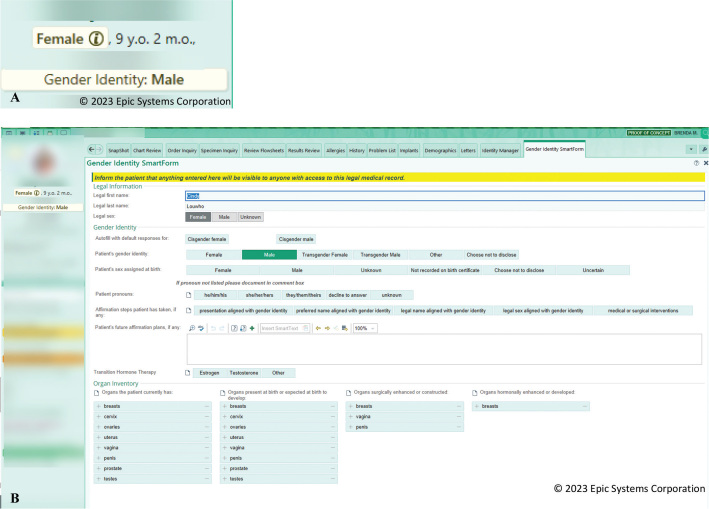Choose Male for patient's gender identity

click(269, 255)
